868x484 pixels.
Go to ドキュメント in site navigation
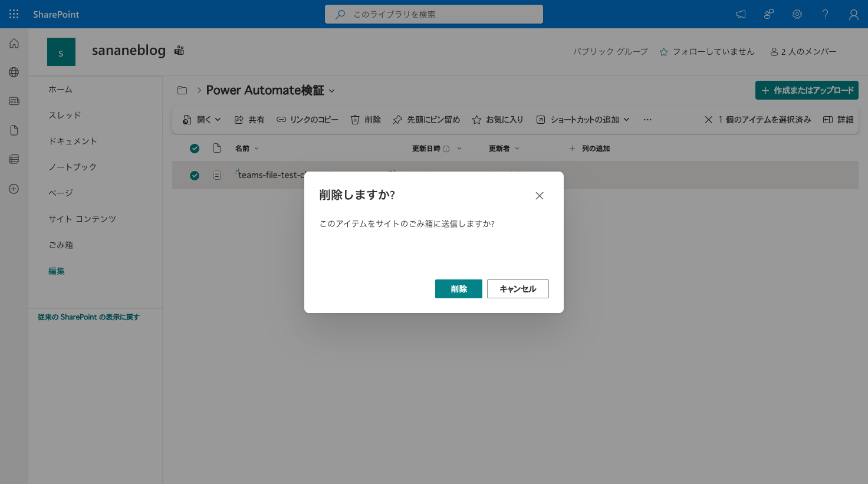coord(73,141)
